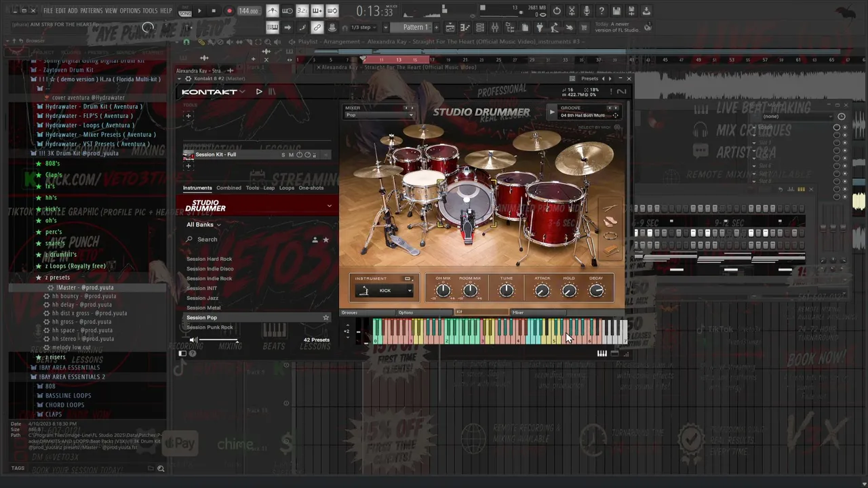Select the Session Jazz preset

click(x=203, y=298)
